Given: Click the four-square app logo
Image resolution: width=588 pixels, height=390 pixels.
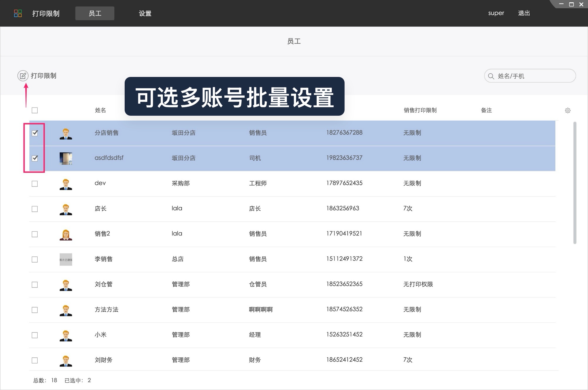Looking at the screenshot, I should click(18, 13).
